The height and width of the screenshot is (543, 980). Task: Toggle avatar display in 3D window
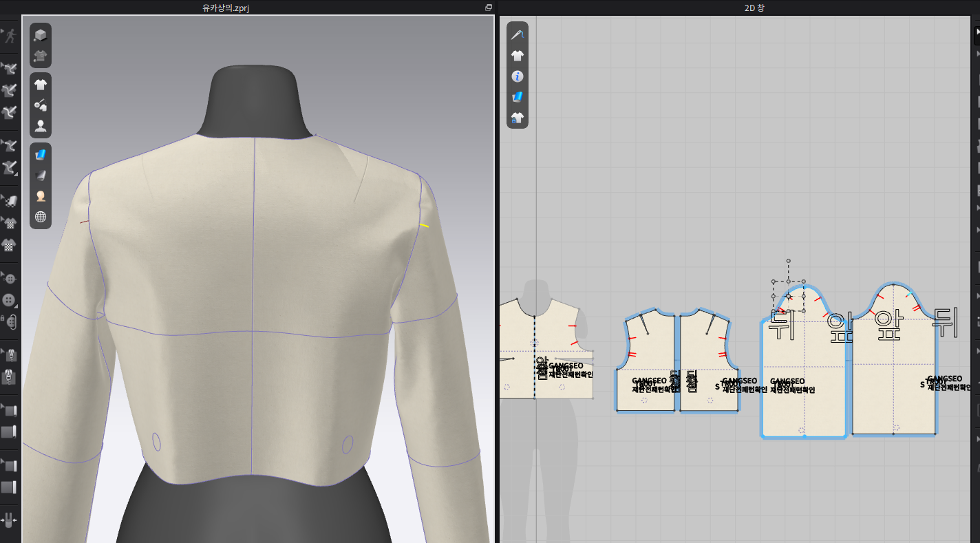[x=41, y=125]
